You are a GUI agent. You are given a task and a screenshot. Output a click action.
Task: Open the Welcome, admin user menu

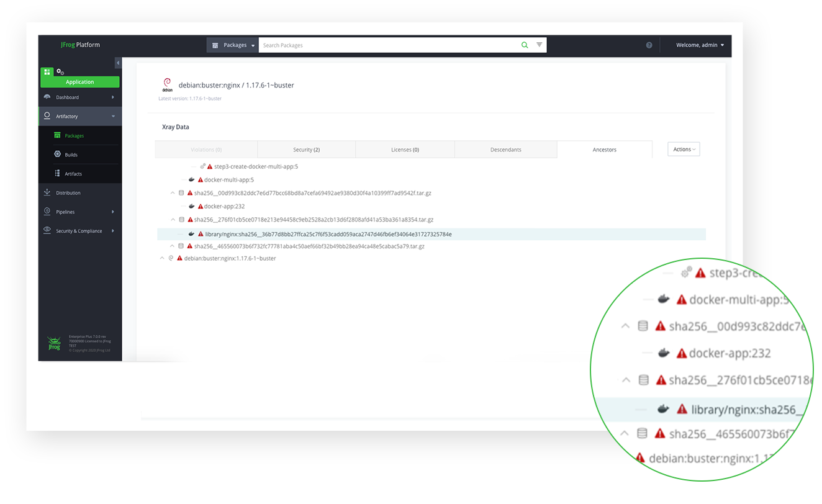point(700,45)
